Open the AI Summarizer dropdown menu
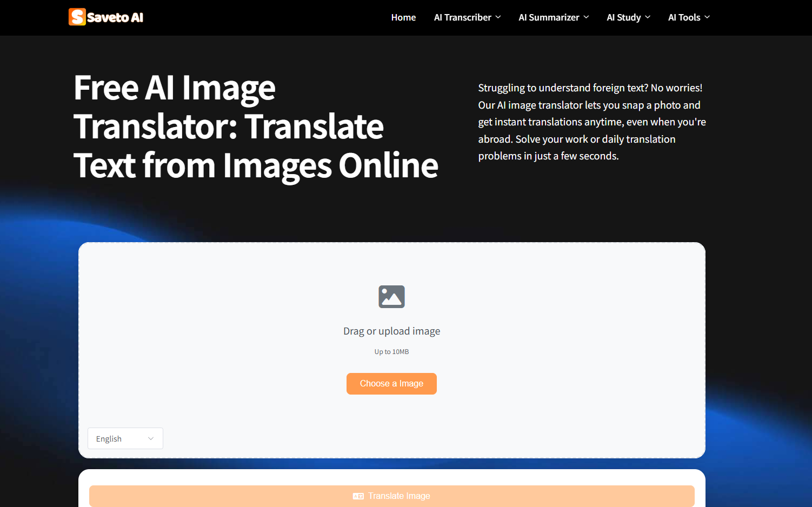 coord(549,17)
